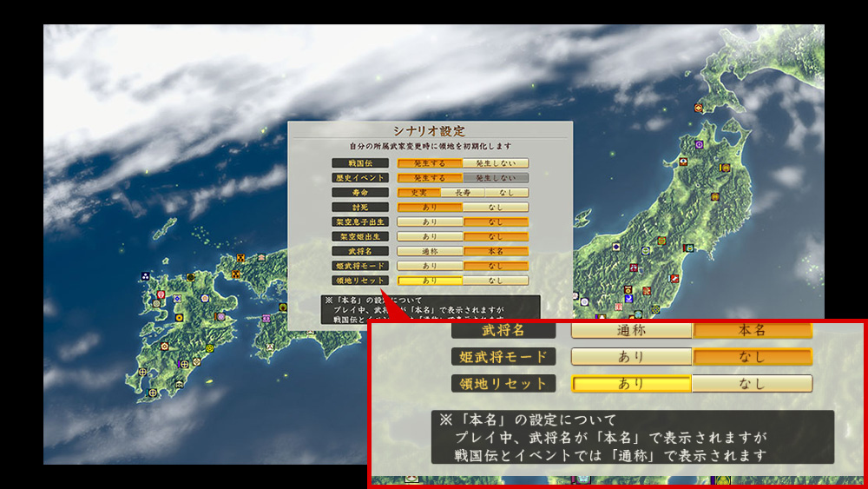Select the yellow ring crest in central Kyushu
868x489 pixels.
(x=180, y=318)
